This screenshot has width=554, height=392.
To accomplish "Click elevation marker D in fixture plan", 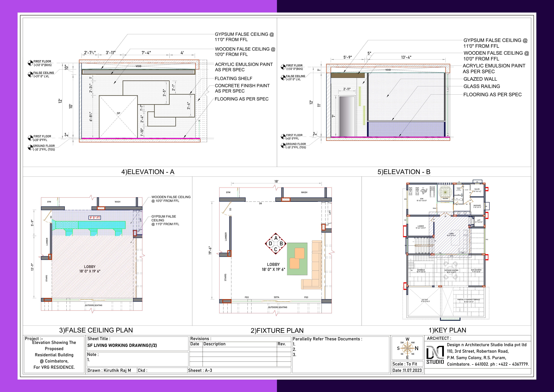I will pos(270,244).
